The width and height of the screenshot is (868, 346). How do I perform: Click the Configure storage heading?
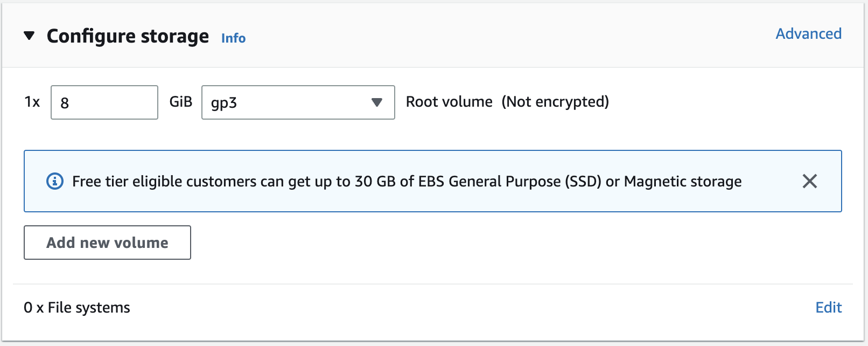click(128, 36)
